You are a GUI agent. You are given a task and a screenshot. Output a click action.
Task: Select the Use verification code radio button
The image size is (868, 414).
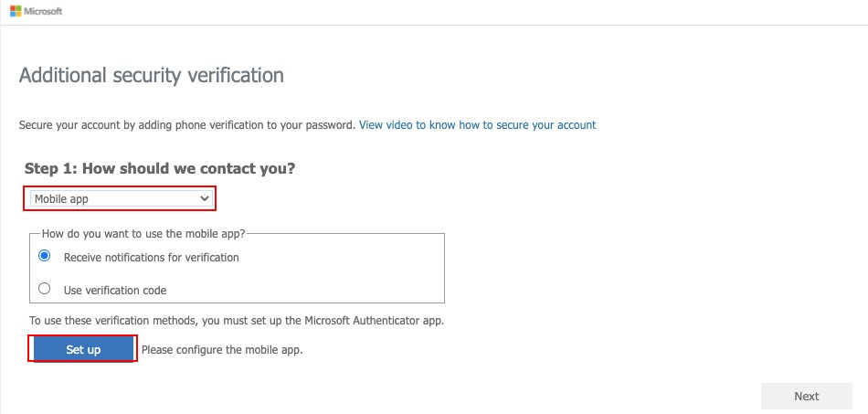point(44,289)
